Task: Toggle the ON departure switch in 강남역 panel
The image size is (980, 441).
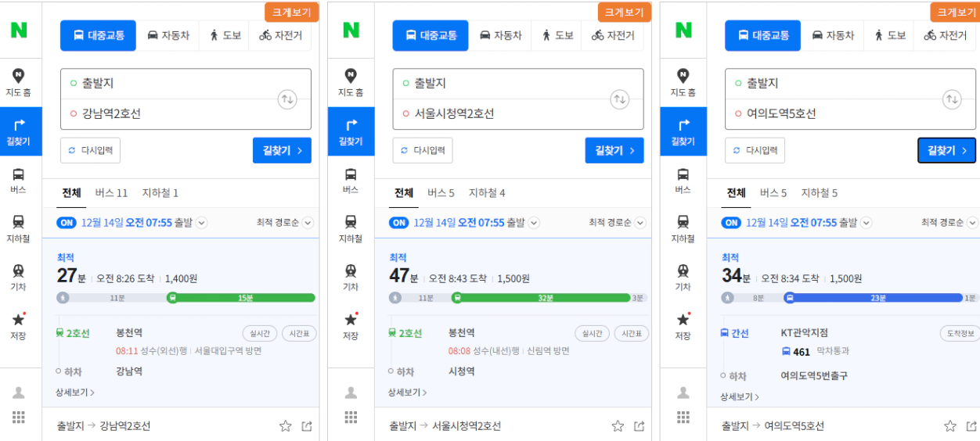Action: [x=67, y=223]
